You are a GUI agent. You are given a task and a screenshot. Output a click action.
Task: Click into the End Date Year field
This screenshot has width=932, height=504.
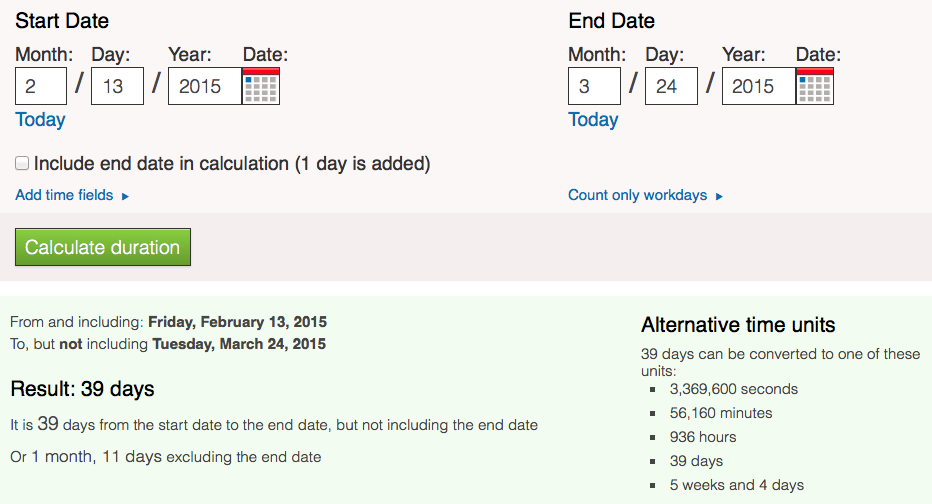[757, 86]
